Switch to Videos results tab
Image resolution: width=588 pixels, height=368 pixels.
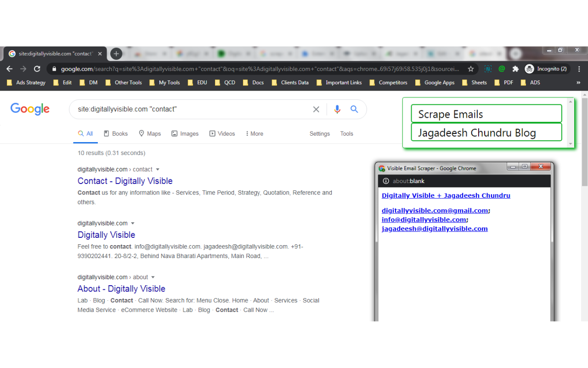pyautogui.click(x=222, y=134)
